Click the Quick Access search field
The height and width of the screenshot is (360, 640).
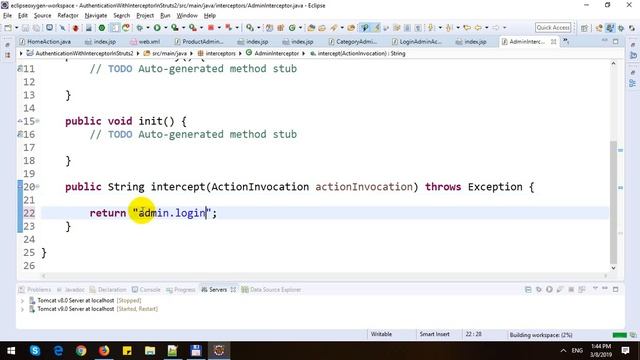click(553, 27)
